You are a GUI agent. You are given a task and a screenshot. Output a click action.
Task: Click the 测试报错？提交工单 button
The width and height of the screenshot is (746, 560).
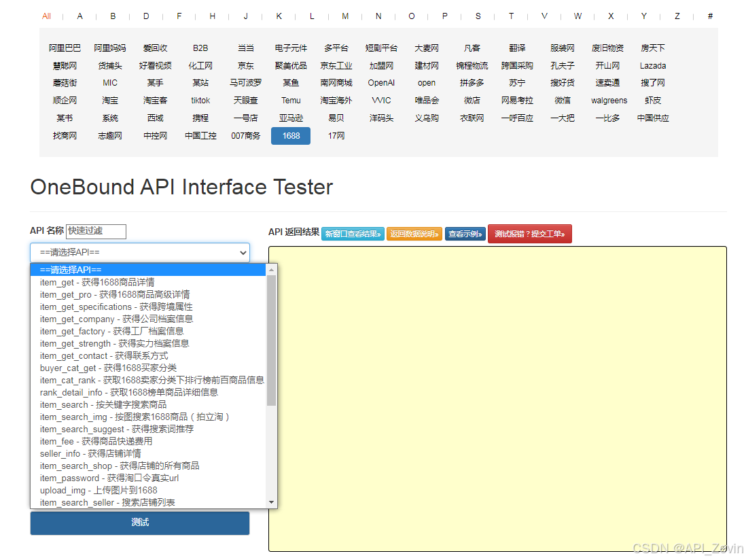click(x=530, y=234)
